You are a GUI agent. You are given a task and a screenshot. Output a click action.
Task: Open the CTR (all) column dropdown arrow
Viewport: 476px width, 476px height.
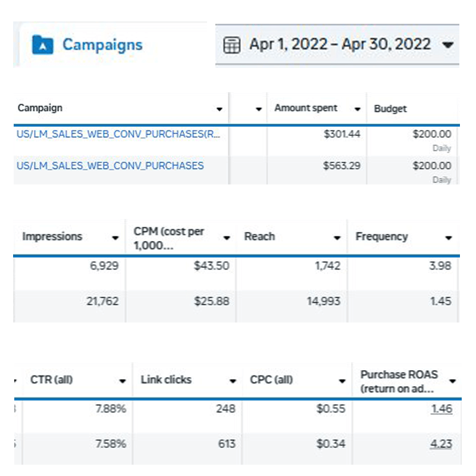tap(123, 381)
